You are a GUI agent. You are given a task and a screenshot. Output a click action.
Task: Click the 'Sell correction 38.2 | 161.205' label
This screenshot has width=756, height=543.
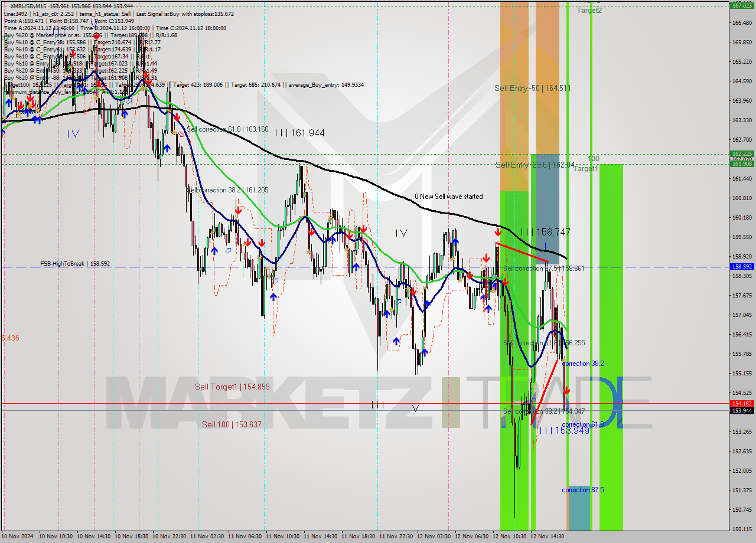227,190
